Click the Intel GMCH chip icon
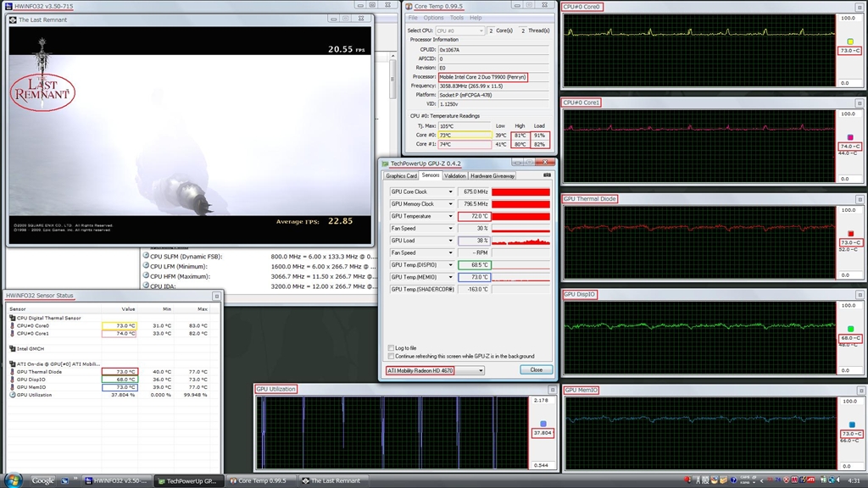This screenshot has width=868, height=488. (12, 348)
